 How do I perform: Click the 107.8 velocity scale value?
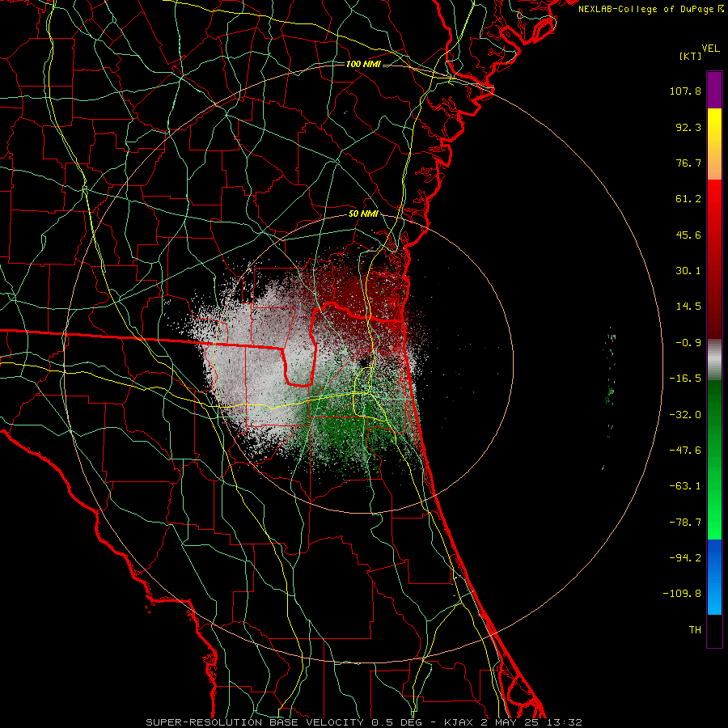click(685, 91)
